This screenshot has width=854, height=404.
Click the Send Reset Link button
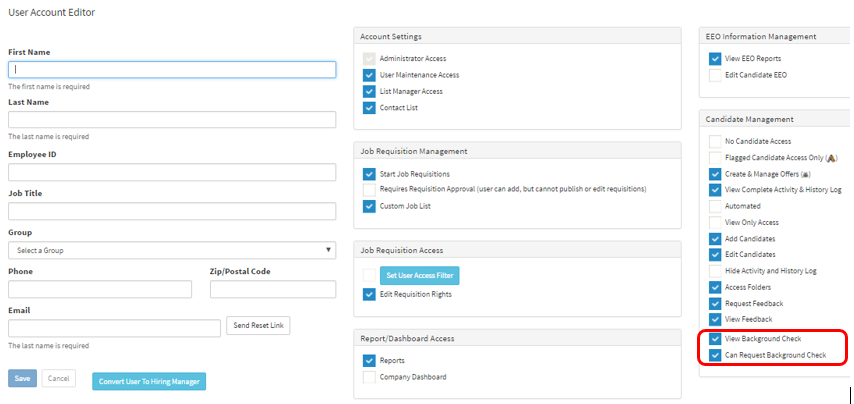pyautogui.click(x=258, y=326)
